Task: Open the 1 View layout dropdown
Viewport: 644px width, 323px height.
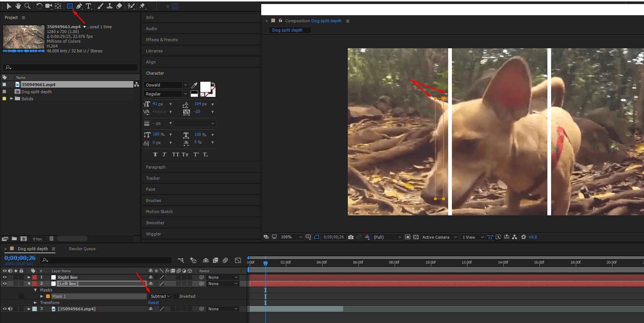Action: [473, 237]
